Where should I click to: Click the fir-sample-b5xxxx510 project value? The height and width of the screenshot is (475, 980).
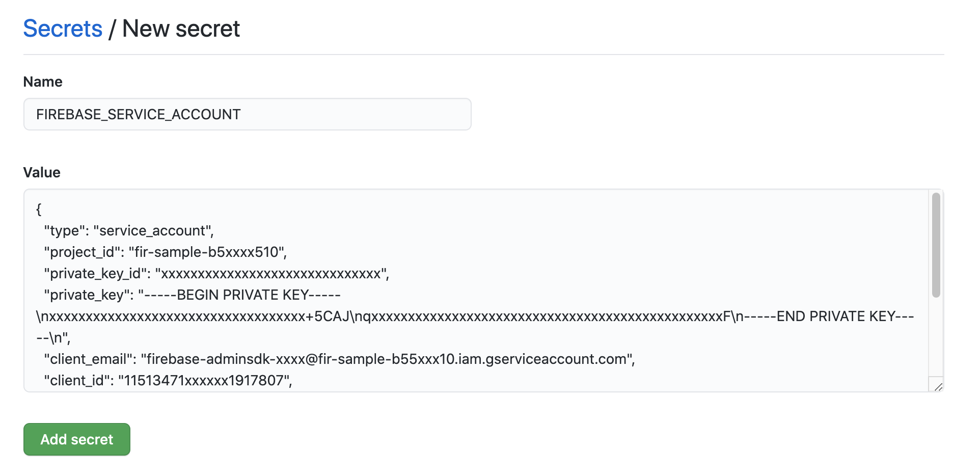pos(206,252)
